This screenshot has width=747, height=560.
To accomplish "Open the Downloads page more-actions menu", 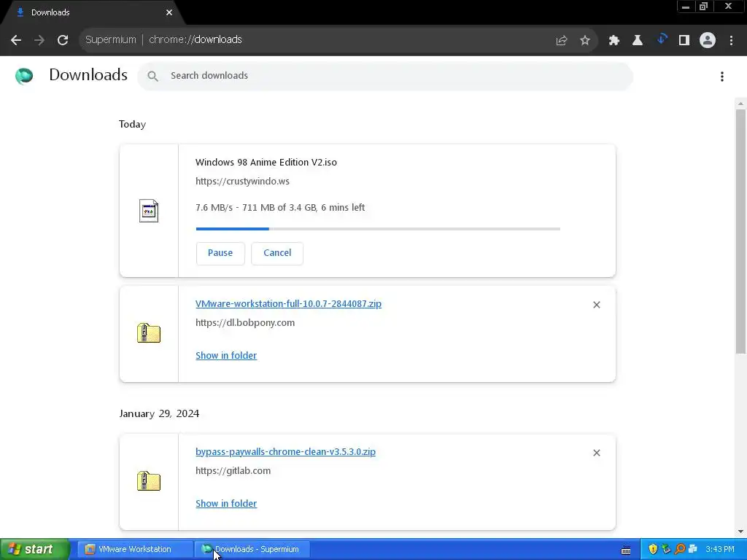I will tap(722, 76).
